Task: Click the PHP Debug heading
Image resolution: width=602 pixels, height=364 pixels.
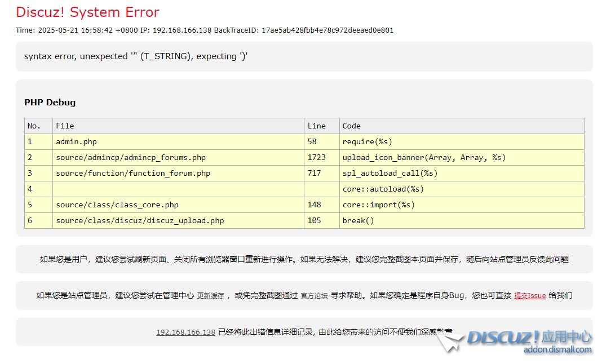Action: tap(50, 103)
